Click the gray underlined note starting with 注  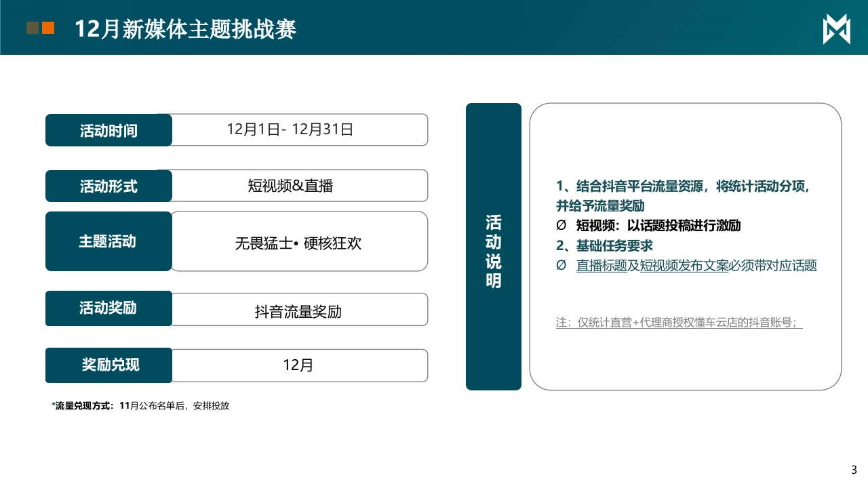click(x=679, y=323)
